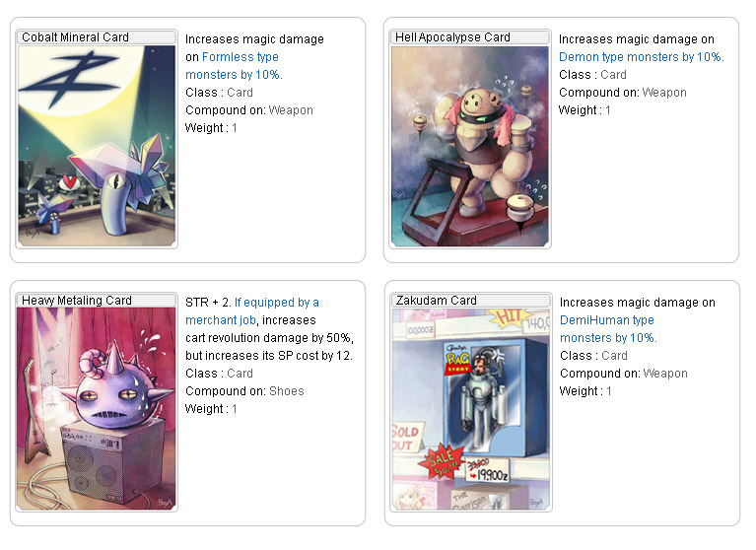Follow the 'monsters by 10%.' link under Cobalt Mineral
The width and height of the screenshot is (756, 550).
pos(234,75)
